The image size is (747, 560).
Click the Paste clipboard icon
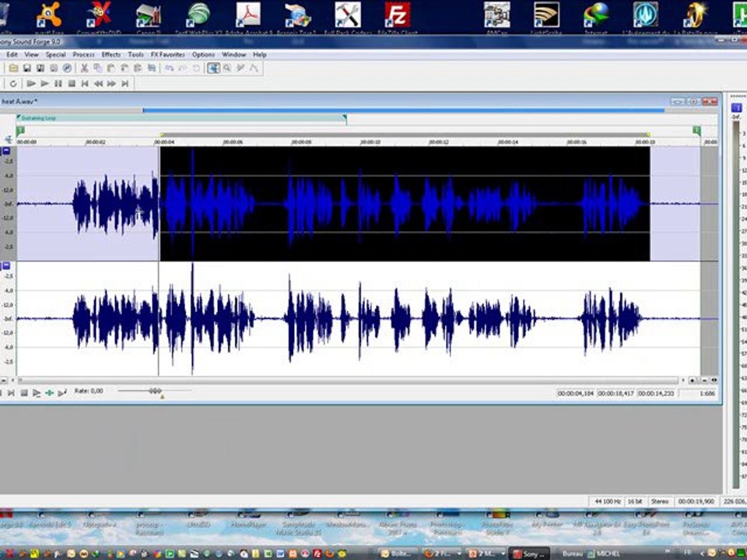click(x=111, y=68)
